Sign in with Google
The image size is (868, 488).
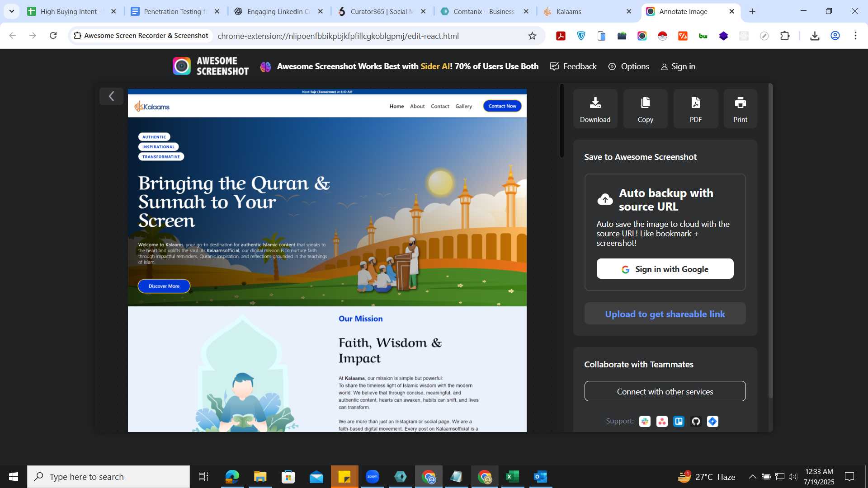[x=665, y=269]
